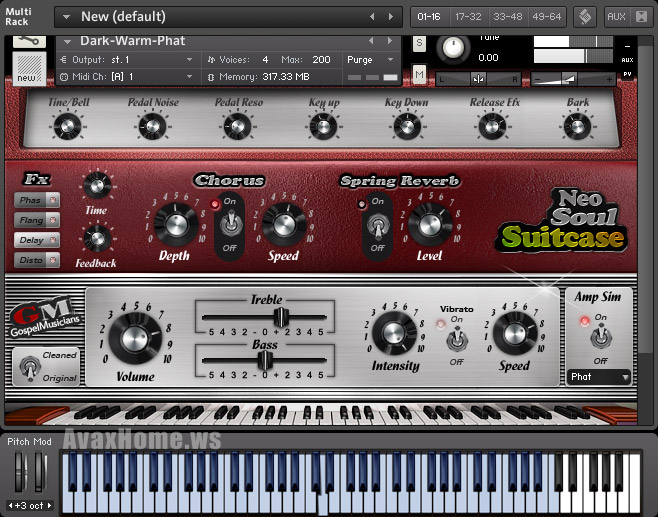
Task: Shift keyboard octave down arrow
Action: (10, 505)
